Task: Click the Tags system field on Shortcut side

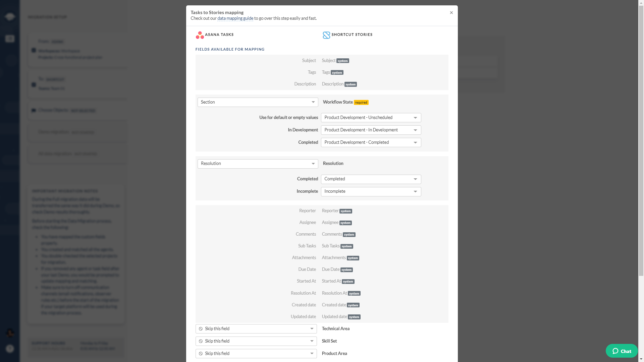Action: pyautogui.click(x=332, y=72)
